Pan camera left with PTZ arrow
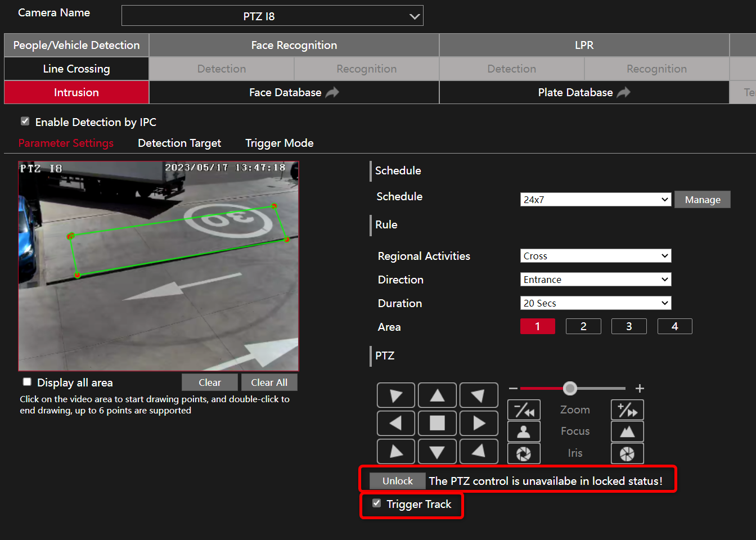Image resolution: width=756 pixels, height=540 pixels. click(395, 423)
